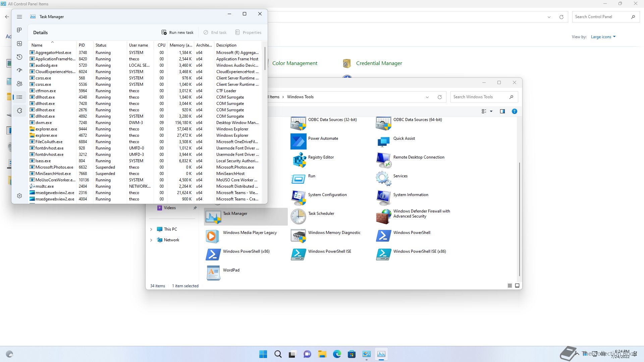
Task: Open Microsoft Edge from taskbar
Action: (337, 354)
